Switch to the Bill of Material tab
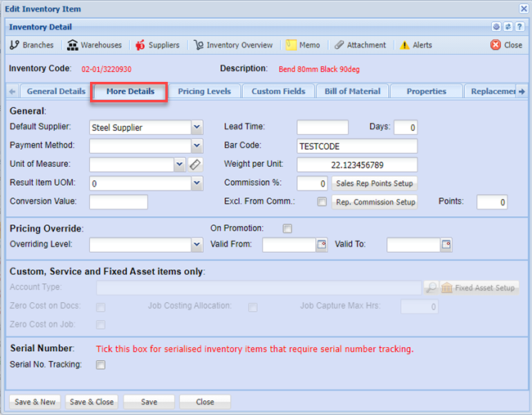532x415 pixels. coord(353,92)
